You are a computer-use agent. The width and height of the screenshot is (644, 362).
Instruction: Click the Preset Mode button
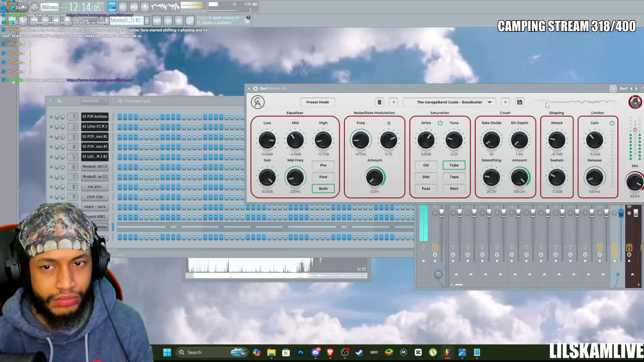click(x=317, y=102)
